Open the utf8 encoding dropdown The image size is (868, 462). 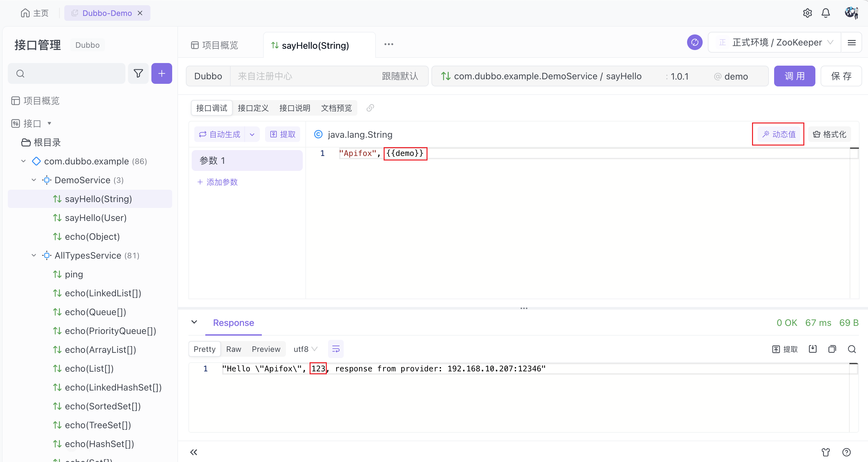tap(305, 349)
